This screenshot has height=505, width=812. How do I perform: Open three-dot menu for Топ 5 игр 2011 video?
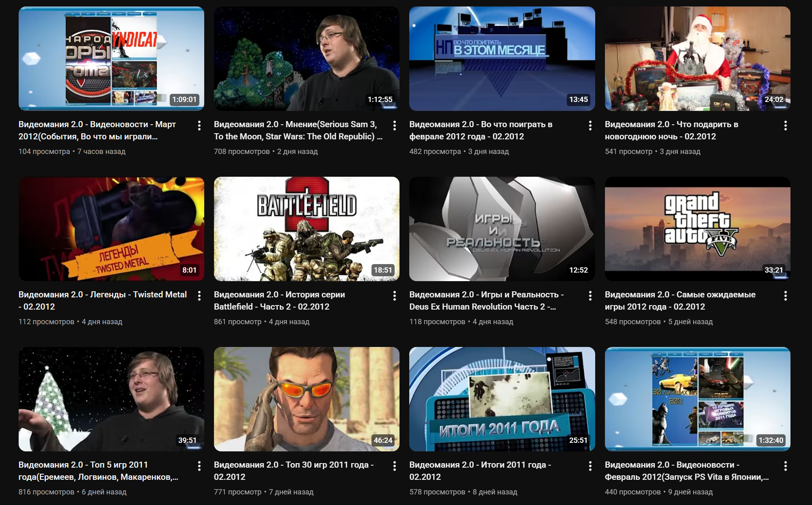tap(199, 466)
